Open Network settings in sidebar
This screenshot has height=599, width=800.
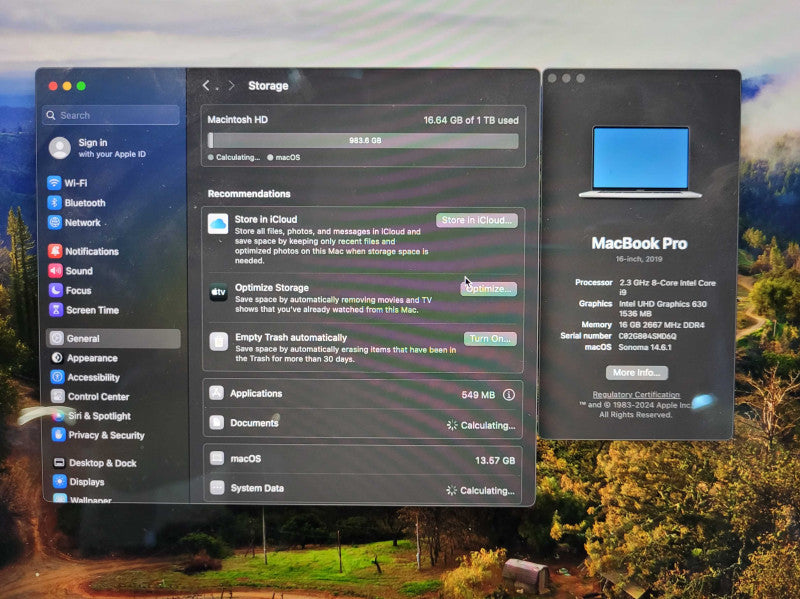tap(74, 222)
